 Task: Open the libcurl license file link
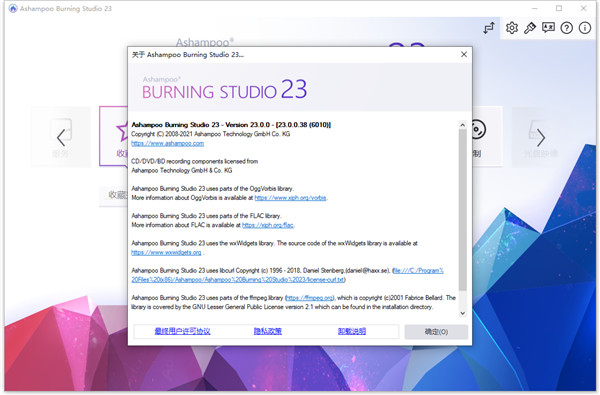click(x=287, y=275)
